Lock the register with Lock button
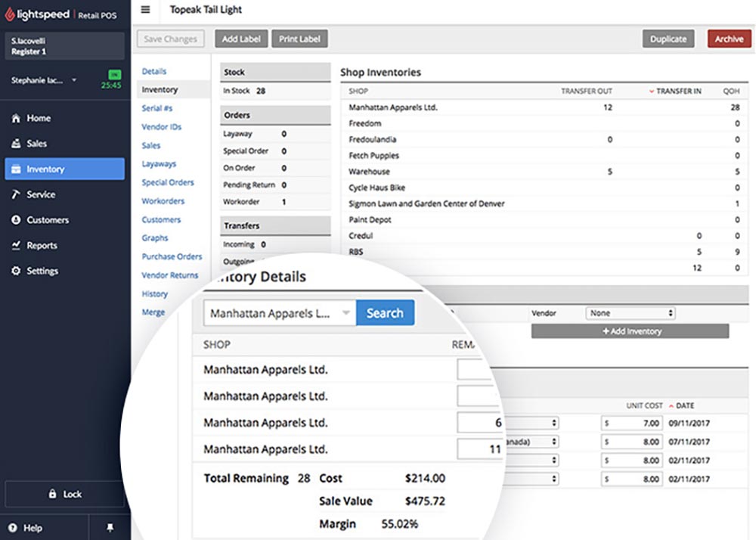 click(64, 494)
